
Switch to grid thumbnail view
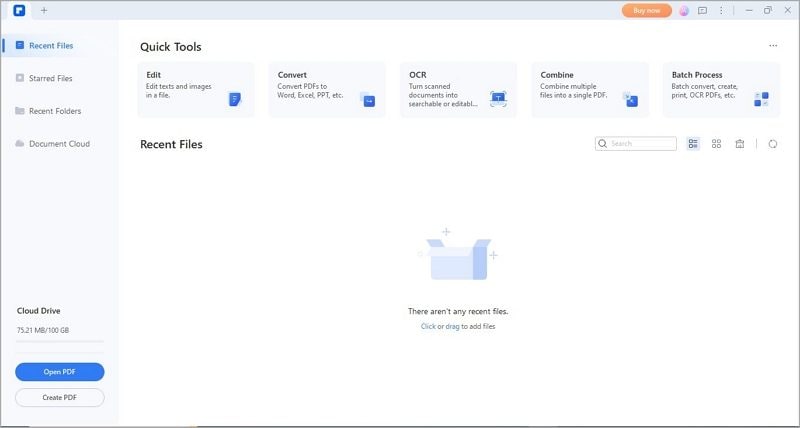(x=717, y=144)
